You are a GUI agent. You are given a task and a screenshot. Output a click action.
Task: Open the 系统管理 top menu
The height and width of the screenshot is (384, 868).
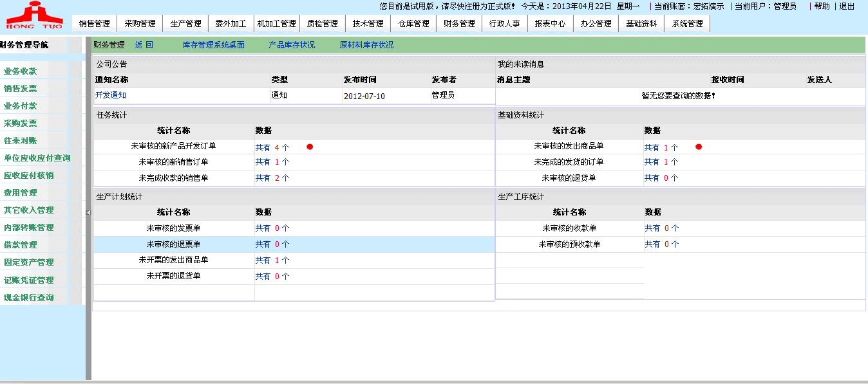(687, 24)
